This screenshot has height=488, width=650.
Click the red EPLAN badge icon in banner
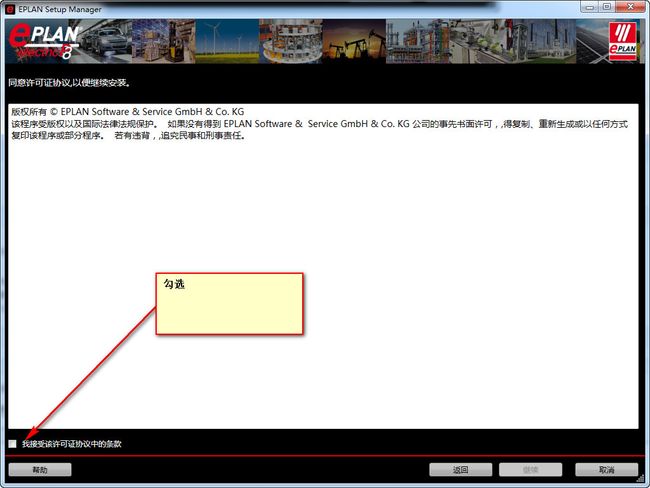[623, 41]
